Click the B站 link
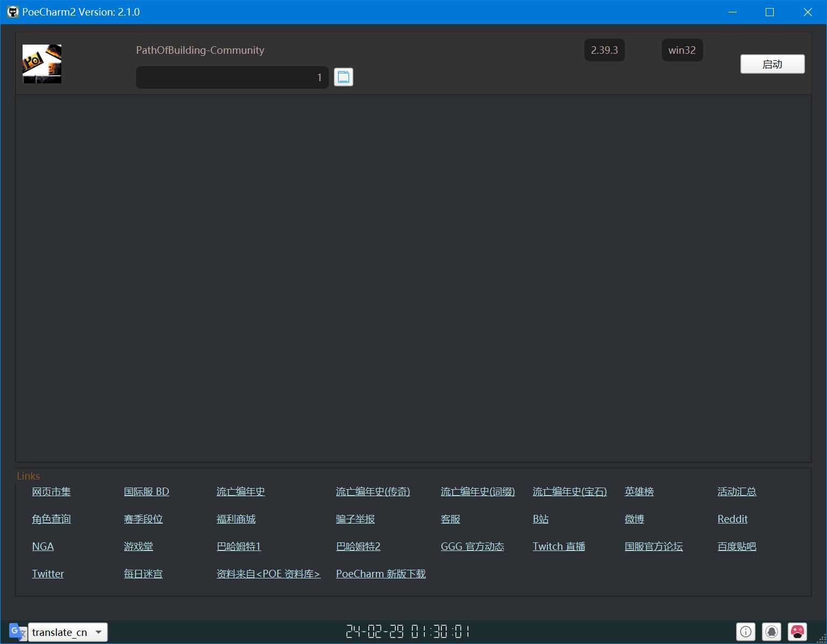Image resolution: width=827 pixels, height=644 pixels. [x=540, y=519]
